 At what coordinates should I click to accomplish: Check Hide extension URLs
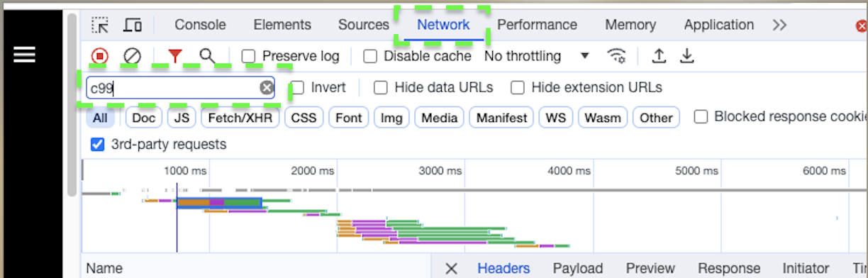518,88
